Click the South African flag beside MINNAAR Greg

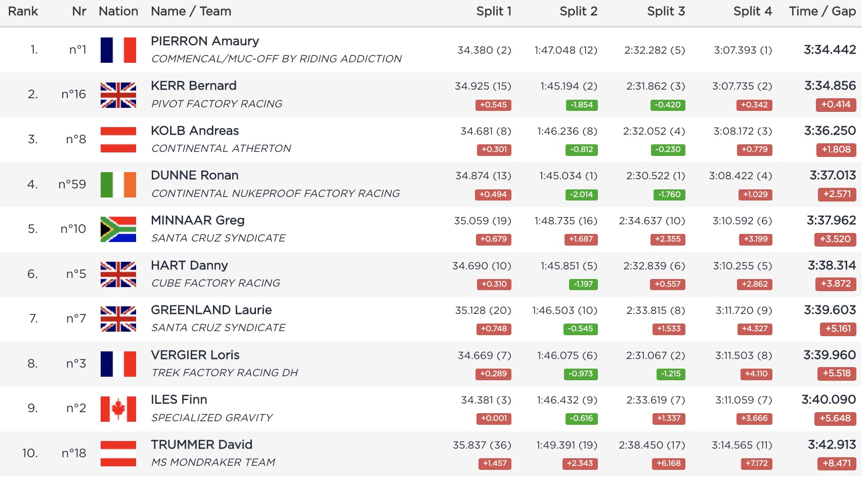point(118,229)
